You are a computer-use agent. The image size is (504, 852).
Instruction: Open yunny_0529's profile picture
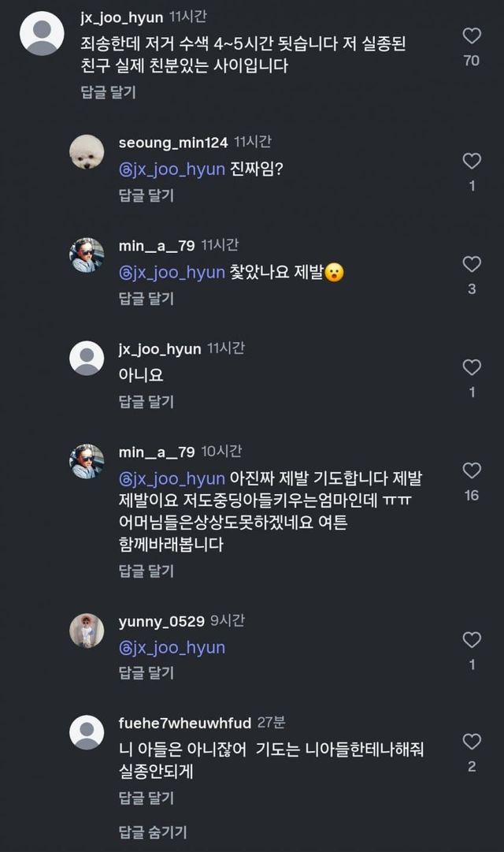point(87,631)
